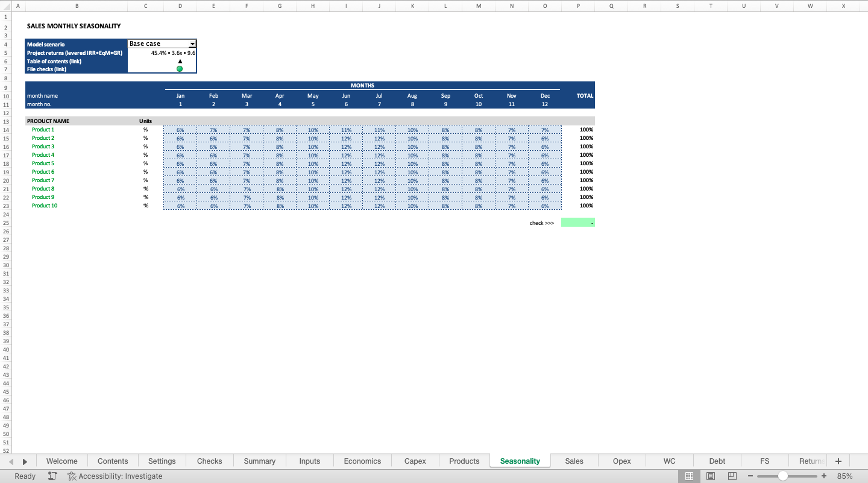868x483 pixels.
Task: Open the Economics sheet tab
Action: (x=362, y=461)
